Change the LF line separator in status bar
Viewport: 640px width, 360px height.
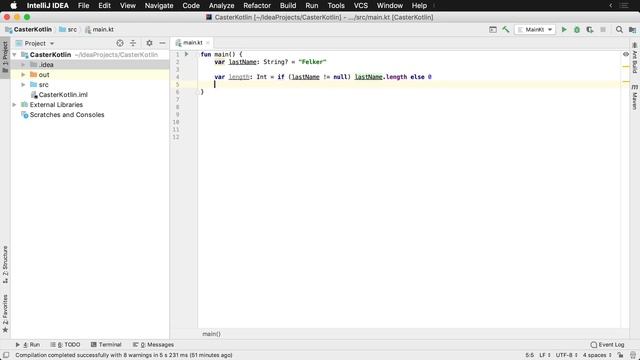click(544, 355)
